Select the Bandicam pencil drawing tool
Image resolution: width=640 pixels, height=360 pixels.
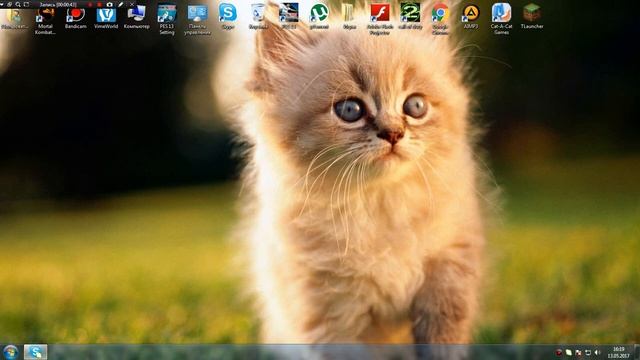pyautogui.click(x=121, y=4)
